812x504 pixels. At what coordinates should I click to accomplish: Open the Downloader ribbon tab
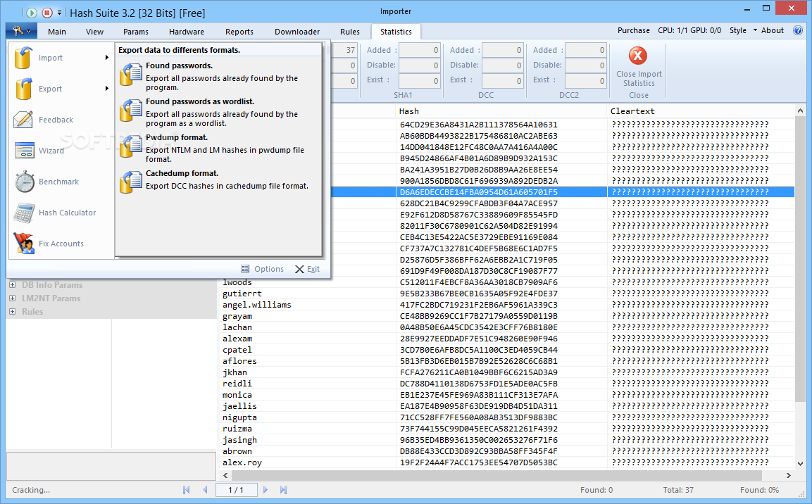tap(297, 32)
